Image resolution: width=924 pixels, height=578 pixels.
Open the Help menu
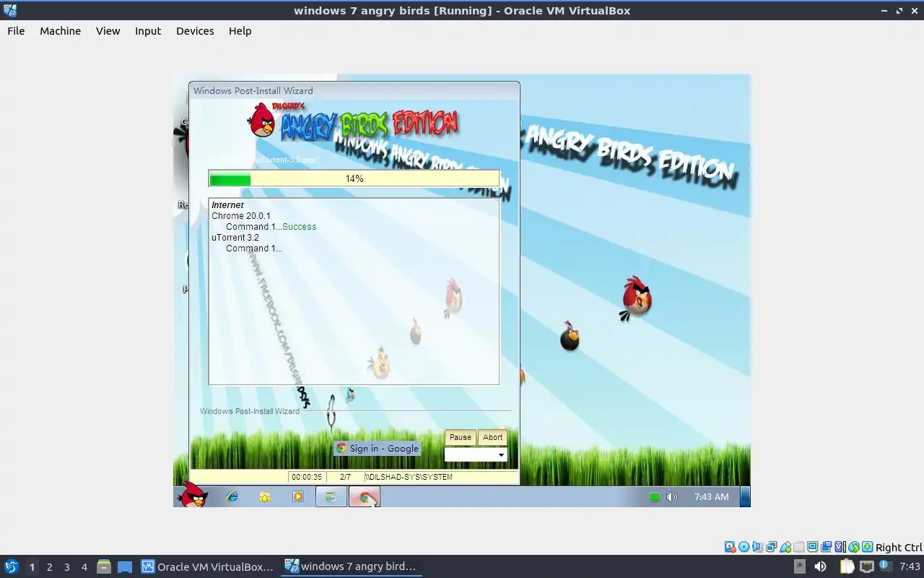[240, 31]
